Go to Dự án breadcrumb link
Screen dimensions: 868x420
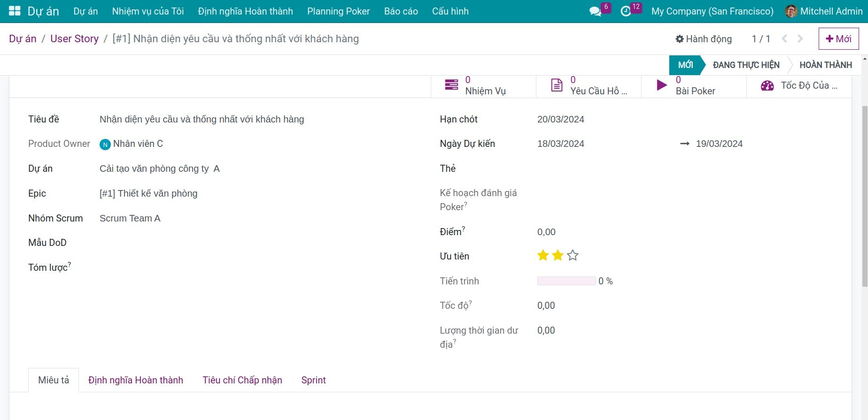23,38
